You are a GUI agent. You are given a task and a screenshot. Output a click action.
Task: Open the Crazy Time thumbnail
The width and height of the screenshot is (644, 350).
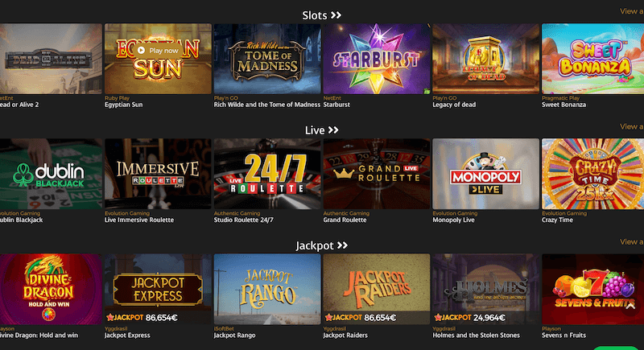pyautogui.click(x=592, y=174)
